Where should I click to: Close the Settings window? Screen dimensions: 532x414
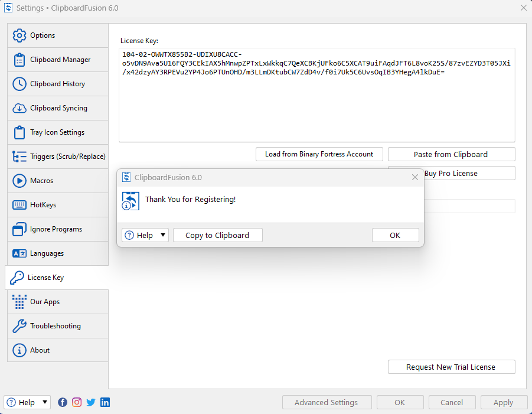524,8
